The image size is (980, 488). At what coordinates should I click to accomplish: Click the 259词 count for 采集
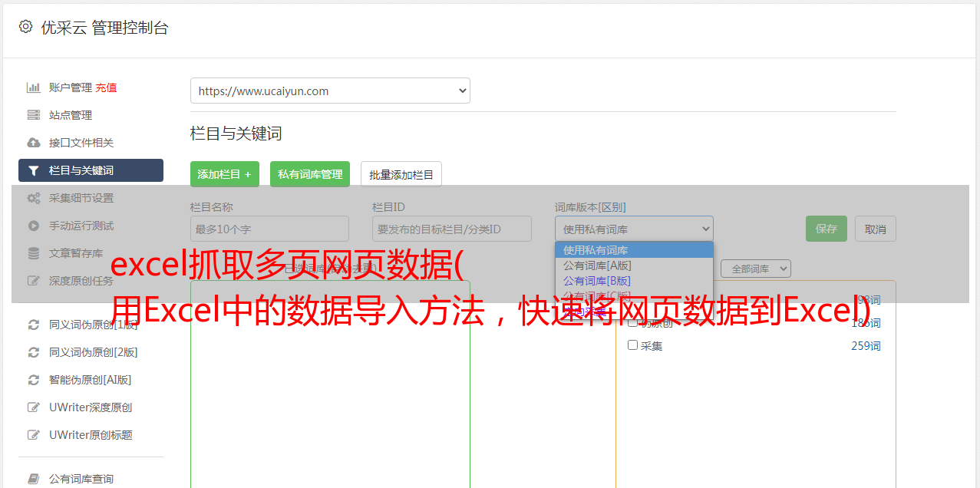coord(866,346)
